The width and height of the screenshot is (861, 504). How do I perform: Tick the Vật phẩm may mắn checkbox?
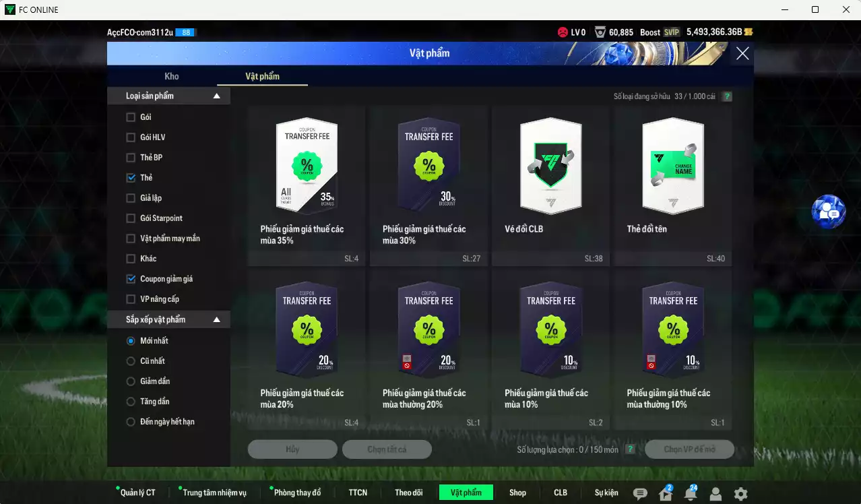[x=131, y=239]
